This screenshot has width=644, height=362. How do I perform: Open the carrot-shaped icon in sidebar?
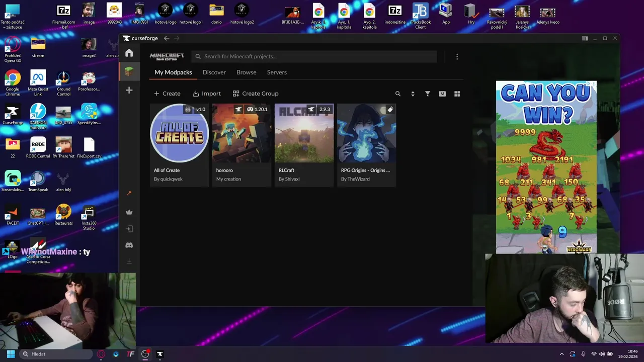click(129, 194)
